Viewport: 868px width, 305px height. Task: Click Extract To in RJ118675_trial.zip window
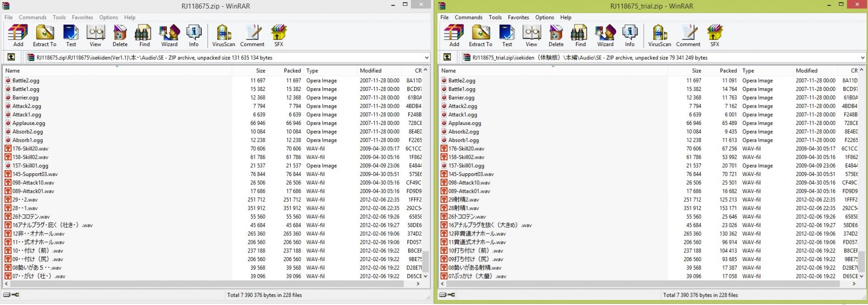[x=480, y=36]
